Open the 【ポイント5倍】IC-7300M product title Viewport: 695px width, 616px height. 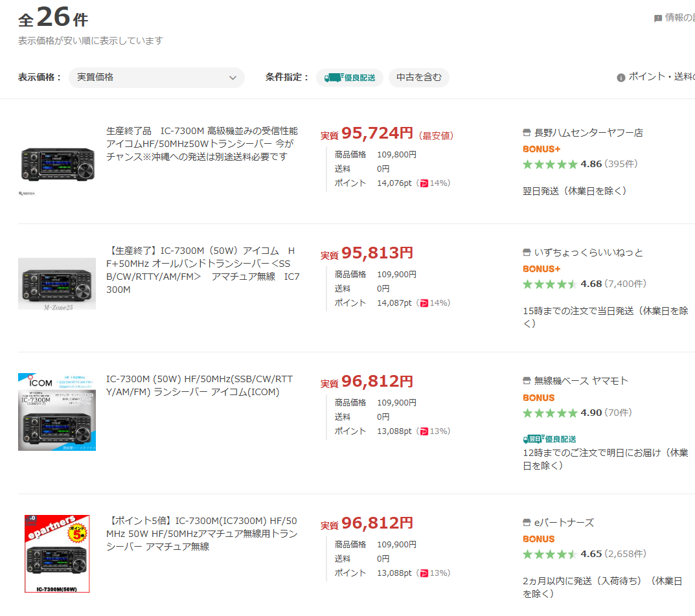[x=201, y=534]
